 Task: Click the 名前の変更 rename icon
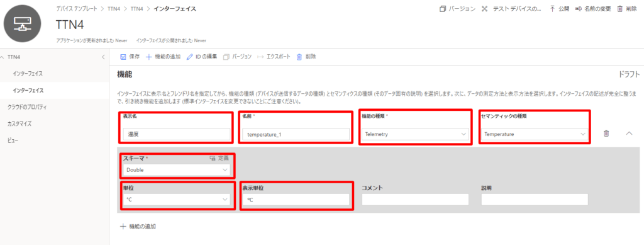coord(579,9)
